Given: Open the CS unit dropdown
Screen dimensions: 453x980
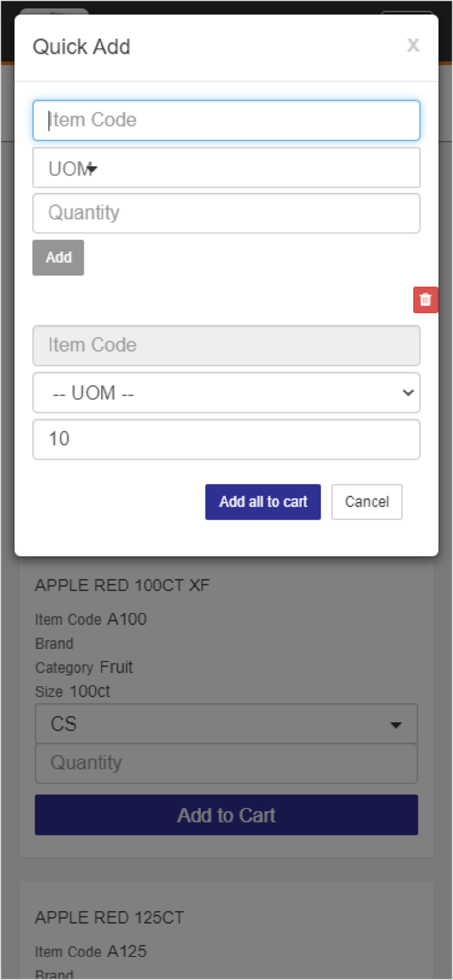Looking at the screenshot, I should (226, 724).
